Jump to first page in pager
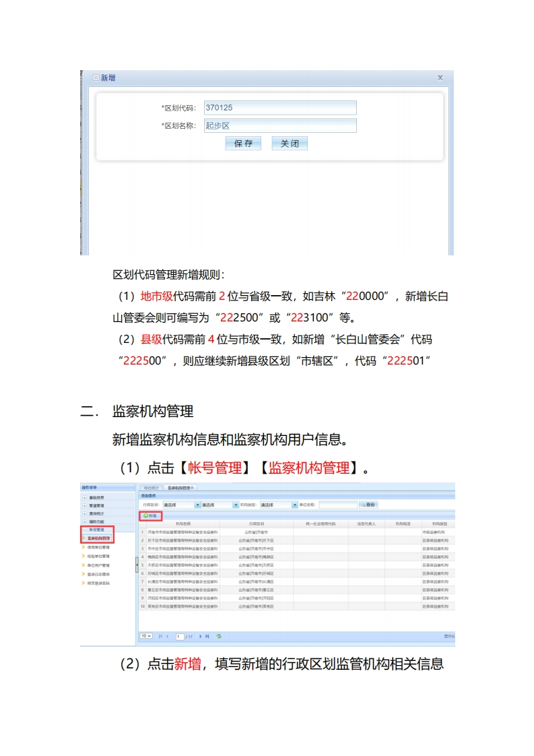 (x=160, y=636)
